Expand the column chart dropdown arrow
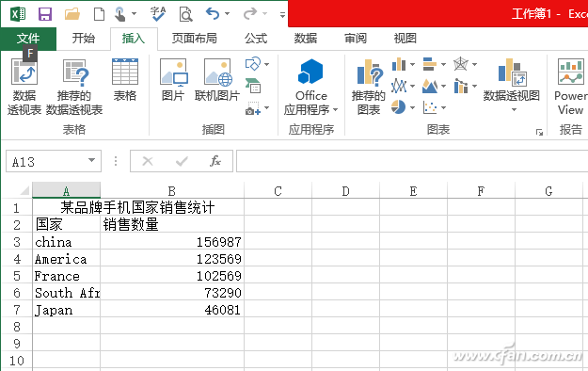The height and width of the screenshot is (371, 588). click(x=412, y=65)
